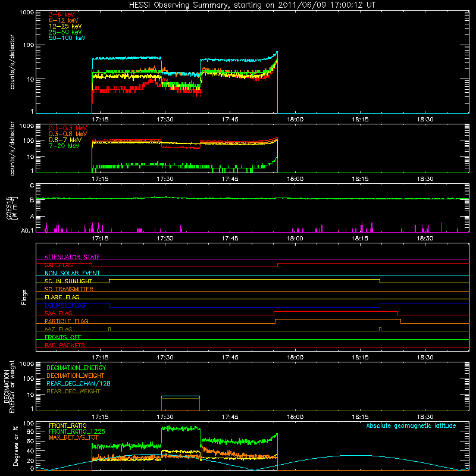Click the REAR_DEC_WEIGHT legend label
The image size is (476, 476).
(73, 392)
